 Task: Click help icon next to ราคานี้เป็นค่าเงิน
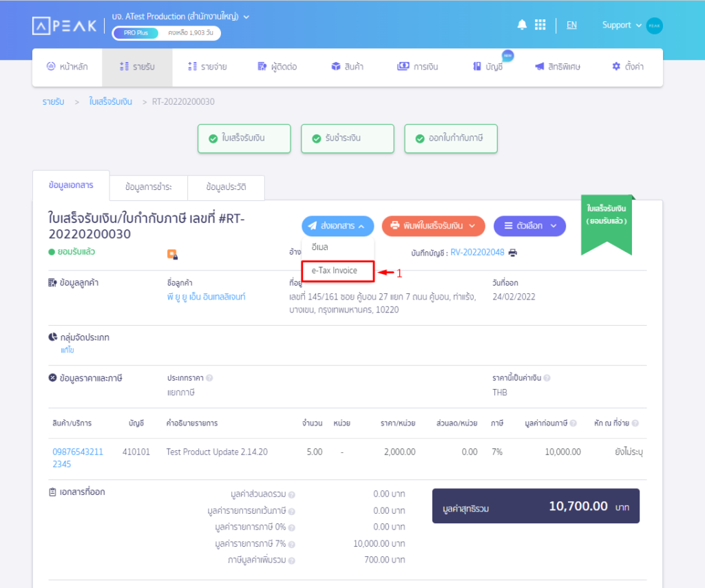pos(547,379)
